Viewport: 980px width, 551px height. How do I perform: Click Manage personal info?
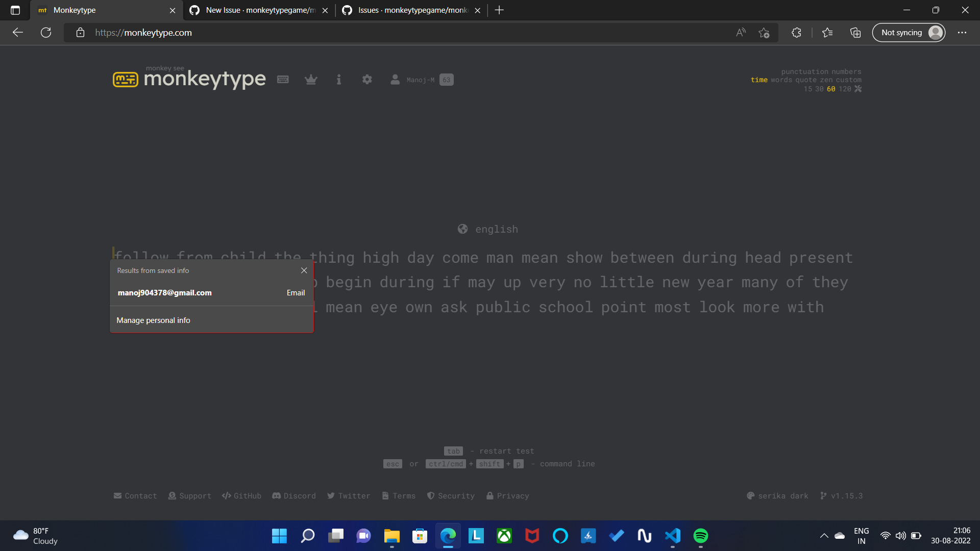click(153, 320)
